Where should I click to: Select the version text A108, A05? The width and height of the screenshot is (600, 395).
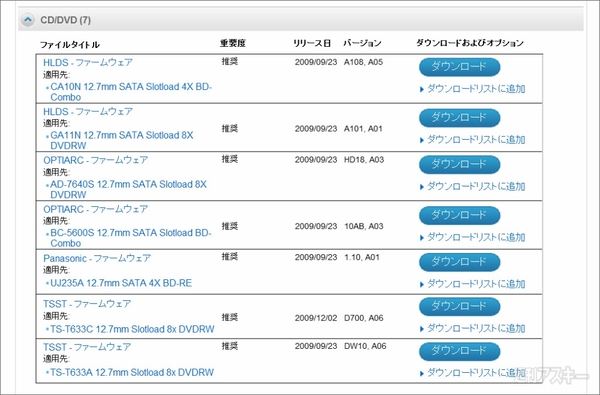coord(363,62)
